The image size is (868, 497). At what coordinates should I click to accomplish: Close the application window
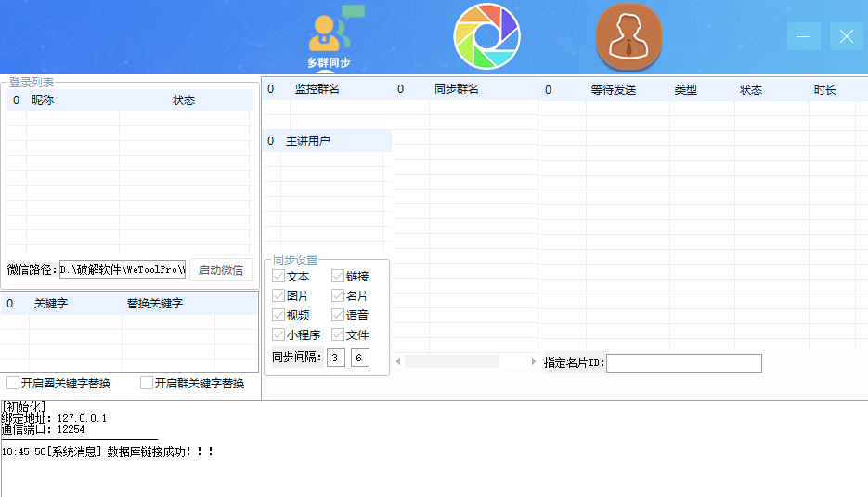click(x=846, y=36)
